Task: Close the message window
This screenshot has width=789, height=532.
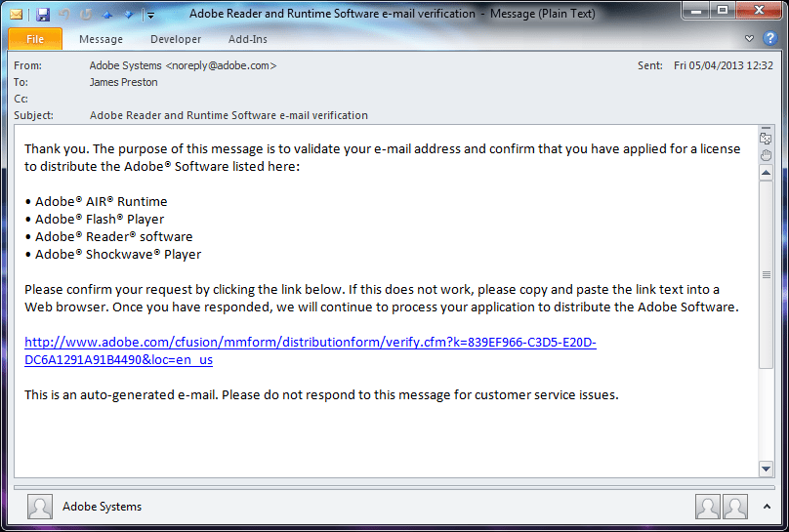Action: [759, 10]
